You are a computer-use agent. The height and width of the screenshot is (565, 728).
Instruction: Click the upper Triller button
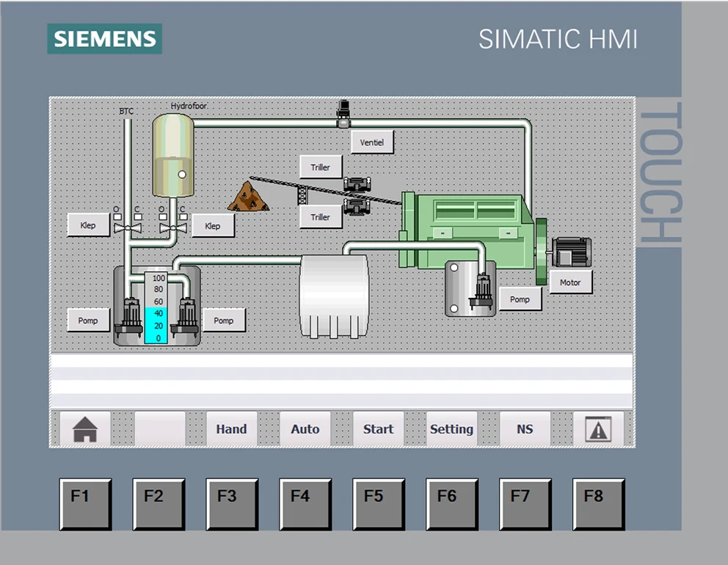pos(321,167)
